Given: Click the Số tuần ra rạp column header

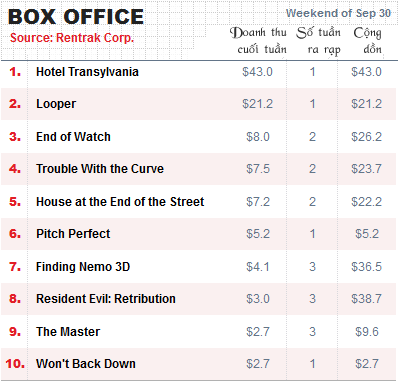Looking at the screenshot, I should tap(319, 41).
